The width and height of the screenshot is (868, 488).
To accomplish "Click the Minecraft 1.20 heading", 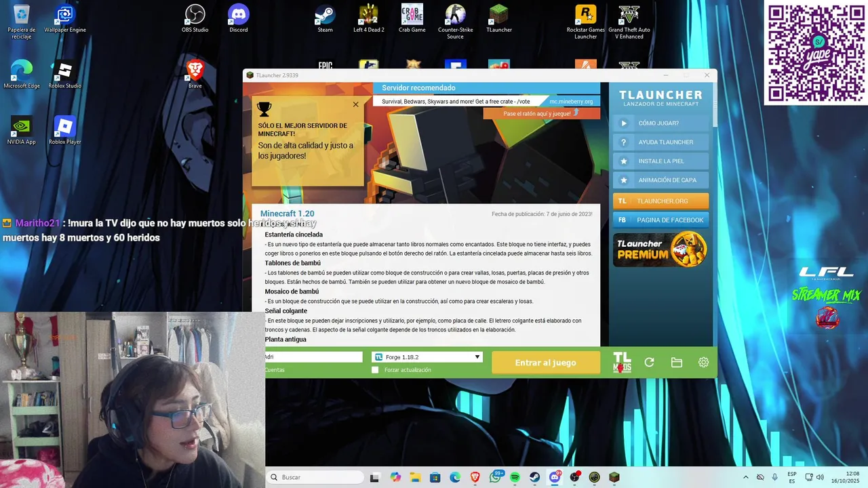I will pyautogui.click(x=288, y=213).
